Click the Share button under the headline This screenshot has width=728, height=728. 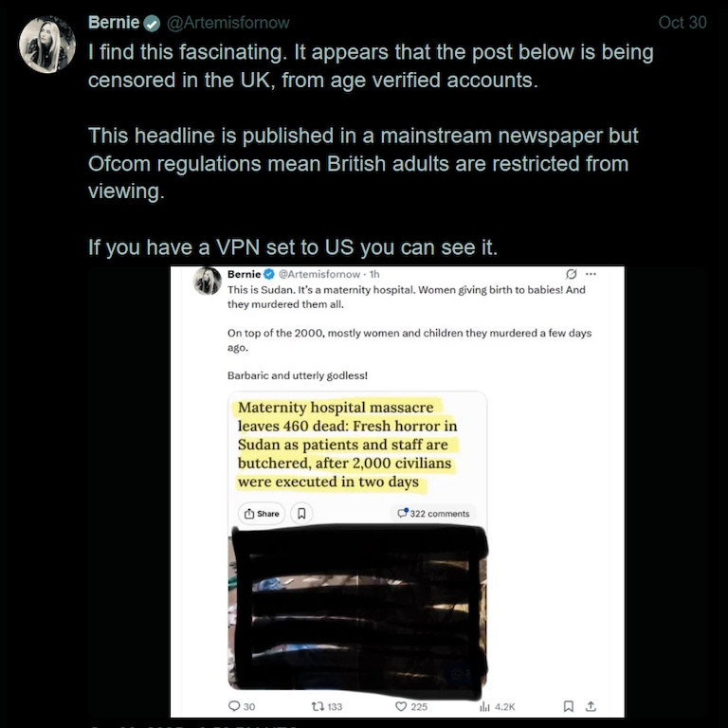click(262, 514)
